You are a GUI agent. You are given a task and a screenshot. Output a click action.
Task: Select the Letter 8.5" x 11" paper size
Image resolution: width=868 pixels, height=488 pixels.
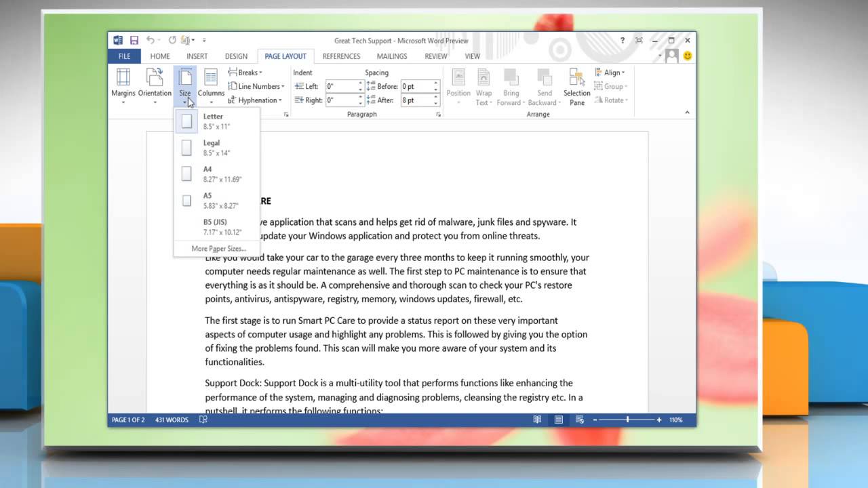click(x=216, y=121)
